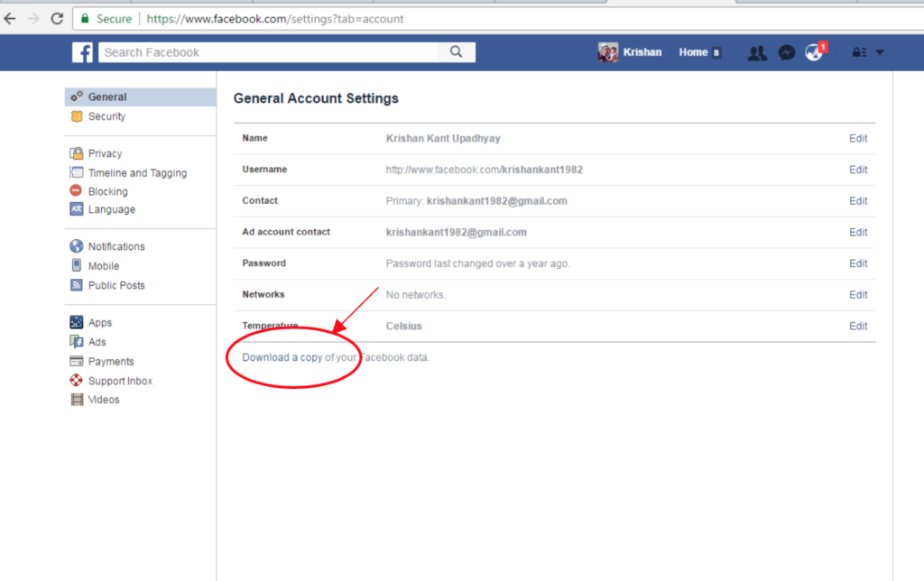The width and height of the screenshot is (924, 581).
Task: Open the Public Posts feed icon
Action: tap(77, 285)
